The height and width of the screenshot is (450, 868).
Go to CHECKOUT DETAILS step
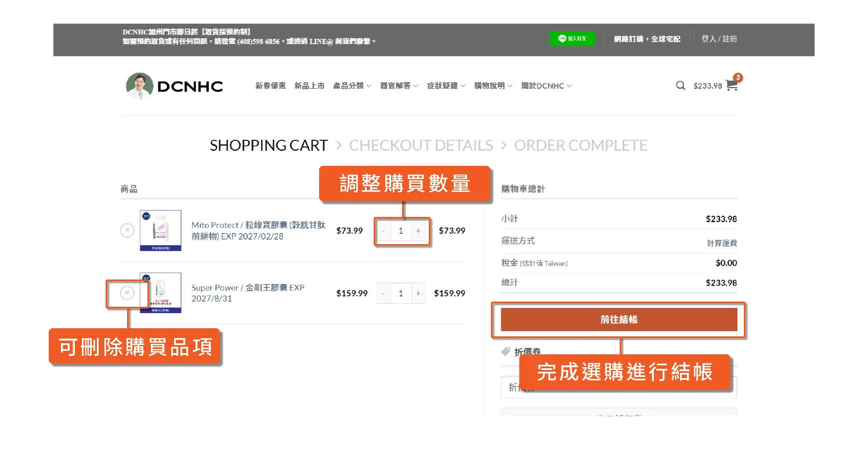coord(421,146)
